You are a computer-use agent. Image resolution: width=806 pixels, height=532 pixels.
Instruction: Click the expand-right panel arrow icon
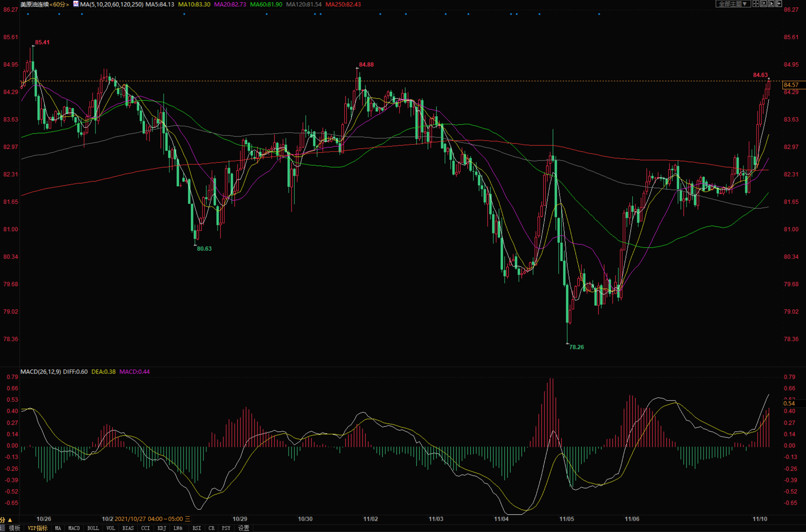779,4
